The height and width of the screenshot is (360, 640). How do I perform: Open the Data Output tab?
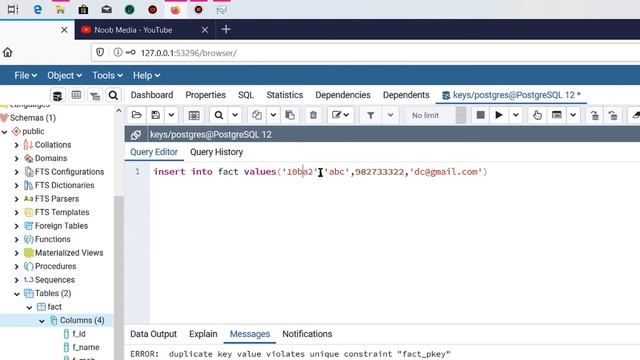tap(153, 334)
